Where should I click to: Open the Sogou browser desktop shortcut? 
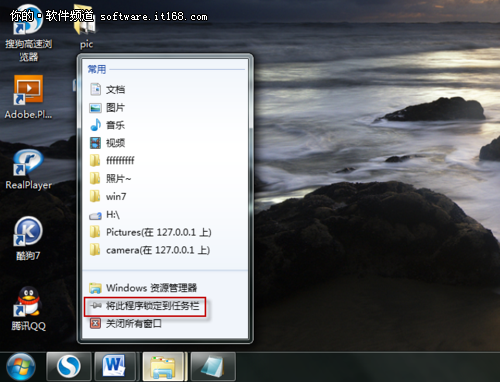tap(28, 33)
